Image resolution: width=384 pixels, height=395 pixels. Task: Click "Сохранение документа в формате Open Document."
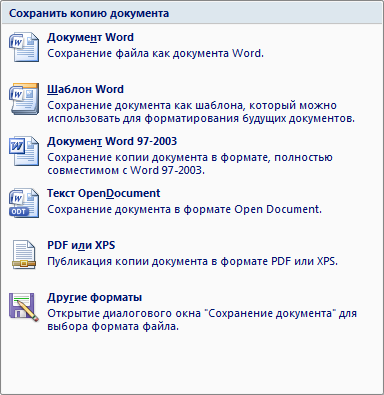coord(185,209)
